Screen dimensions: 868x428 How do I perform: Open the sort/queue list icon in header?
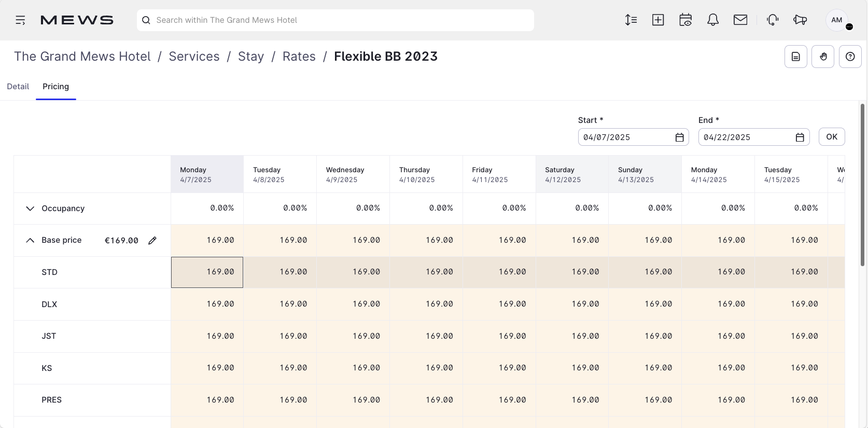pos(631,20)
